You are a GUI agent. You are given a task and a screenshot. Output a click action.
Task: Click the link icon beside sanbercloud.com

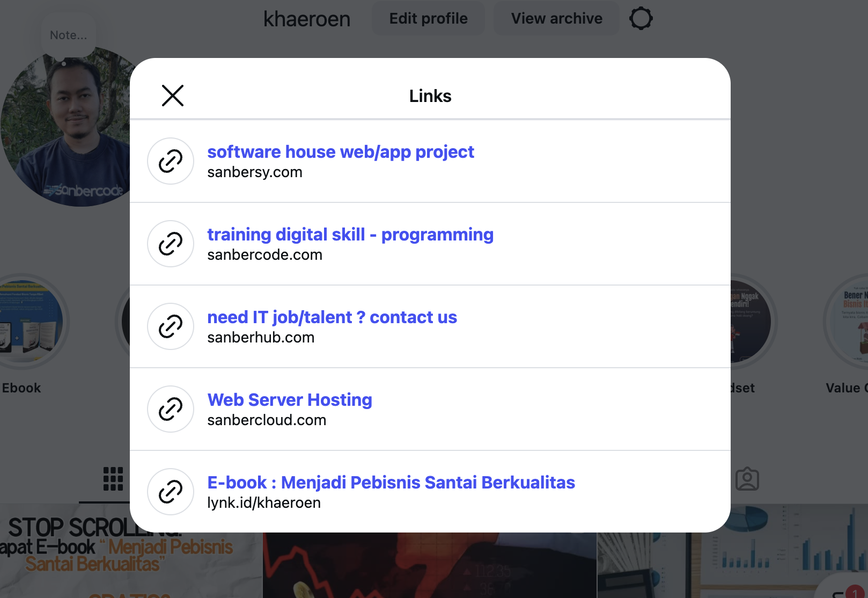tap(171, 409)
